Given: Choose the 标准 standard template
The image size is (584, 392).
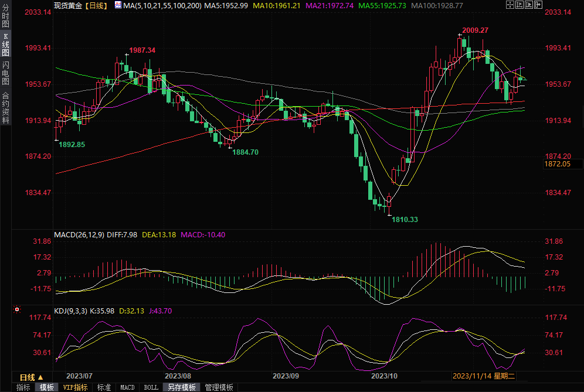Looking at the screenshot, I should (104, 387).
